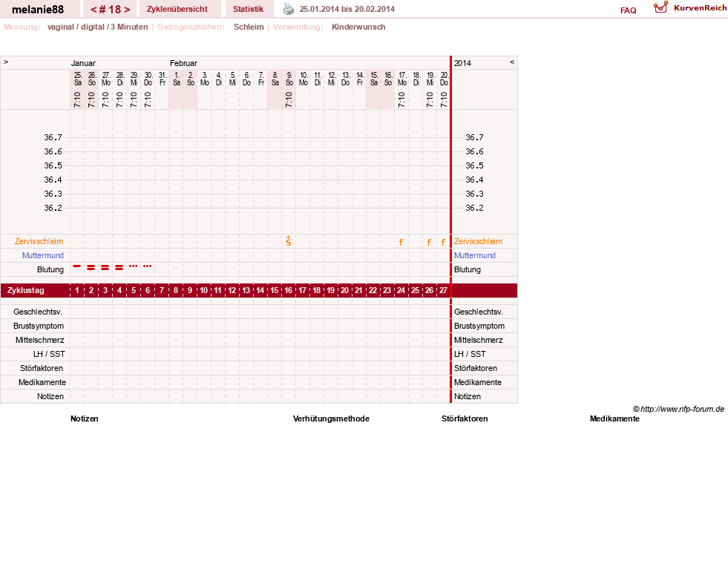Collapse chart with the < arrow next to 2014

point(512,62)
